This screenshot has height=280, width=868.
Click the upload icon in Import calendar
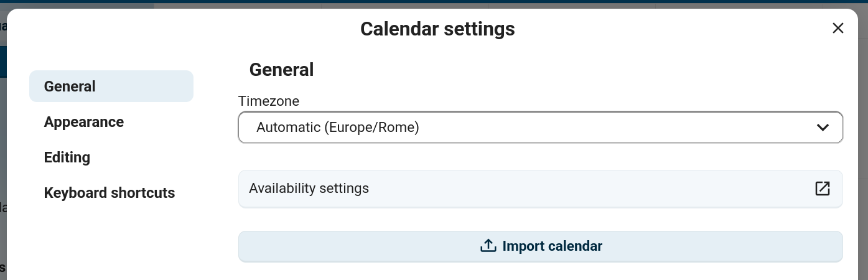coord(488,246)
